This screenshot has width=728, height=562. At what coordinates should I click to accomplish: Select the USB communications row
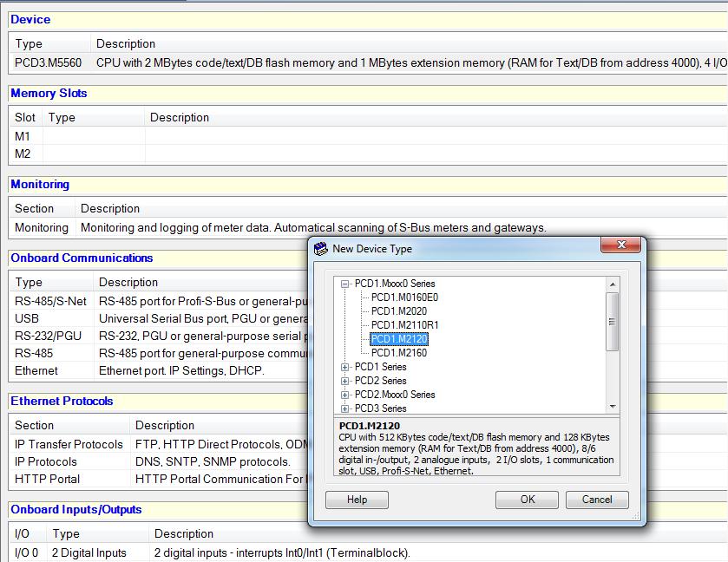pos(160,319)
